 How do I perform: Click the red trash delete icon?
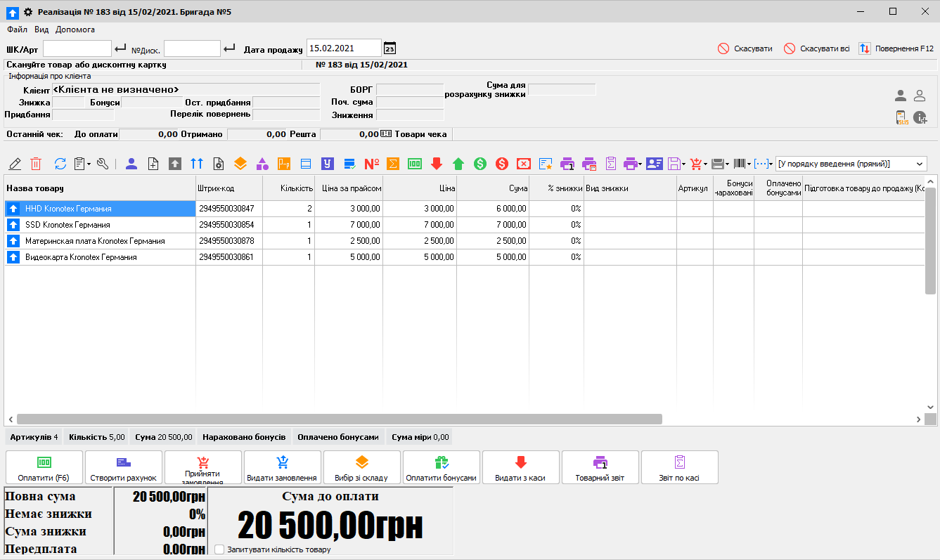pyautogui.click(x=36, y=164)
